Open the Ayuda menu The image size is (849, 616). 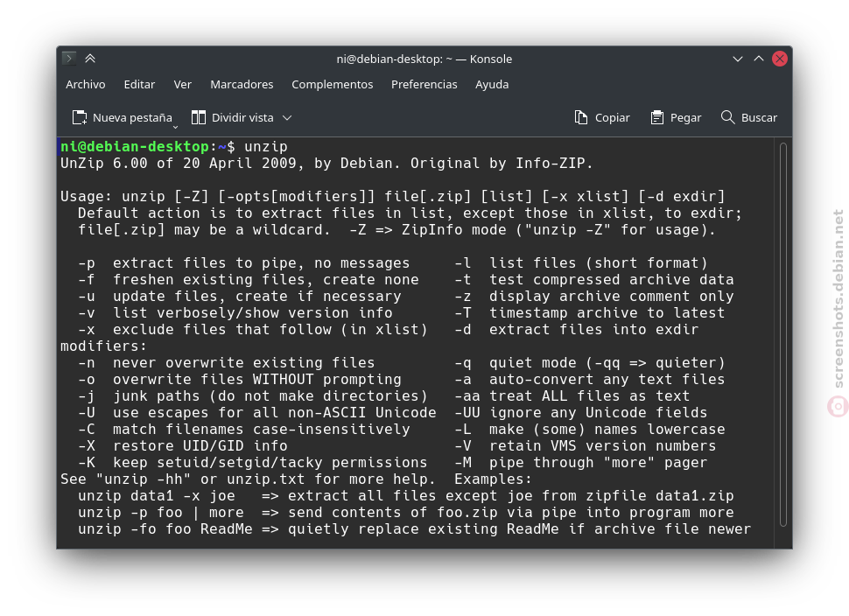492,85
